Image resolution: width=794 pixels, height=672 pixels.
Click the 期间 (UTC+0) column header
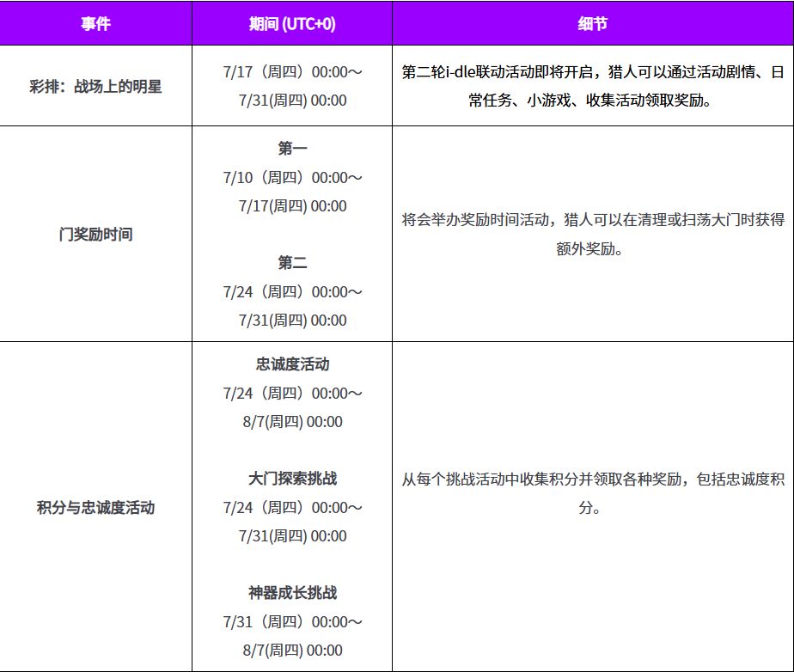tap(292, 23)
